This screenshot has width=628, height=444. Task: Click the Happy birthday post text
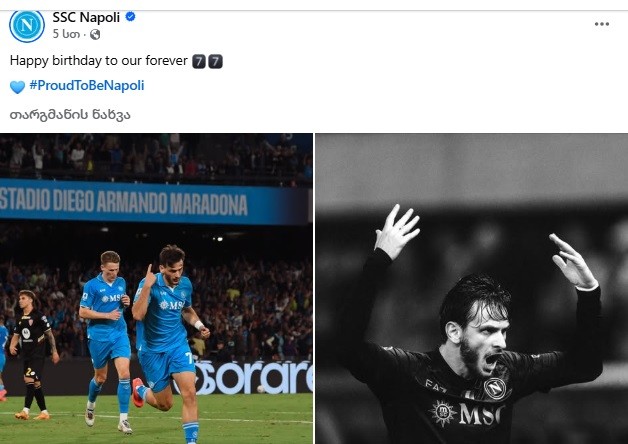tap(99, 61)
